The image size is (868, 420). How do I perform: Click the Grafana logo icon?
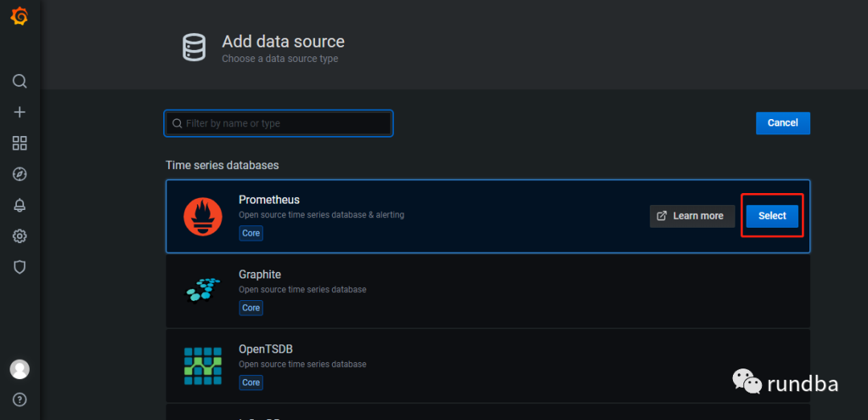click(x=19, y=17)
